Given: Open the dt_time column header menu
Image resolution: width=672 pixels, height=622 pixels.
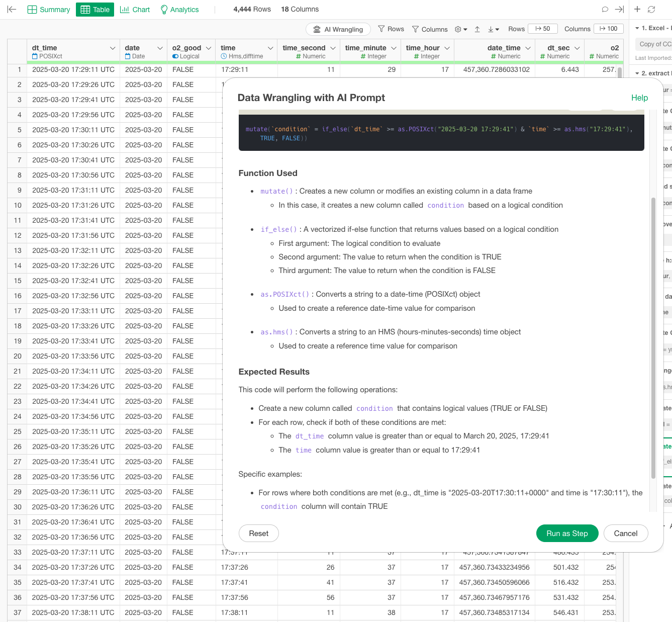Looking at the screenshot, I should 113,48.
